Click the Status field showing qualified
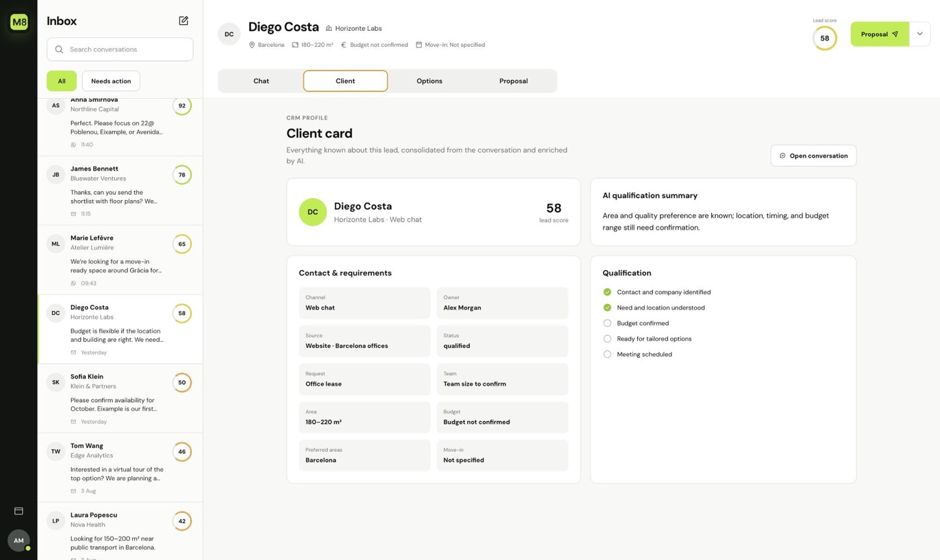 coord(502,341)
